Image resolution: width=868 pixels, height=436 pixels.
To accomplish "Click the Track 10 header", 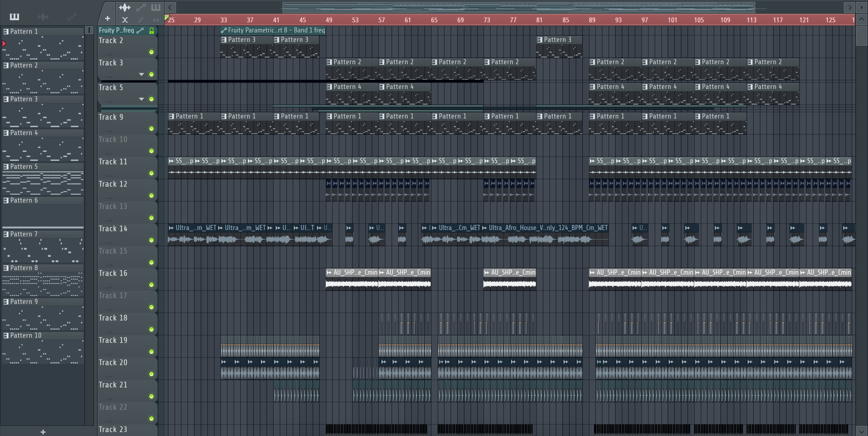I will (x=127, y=145).
